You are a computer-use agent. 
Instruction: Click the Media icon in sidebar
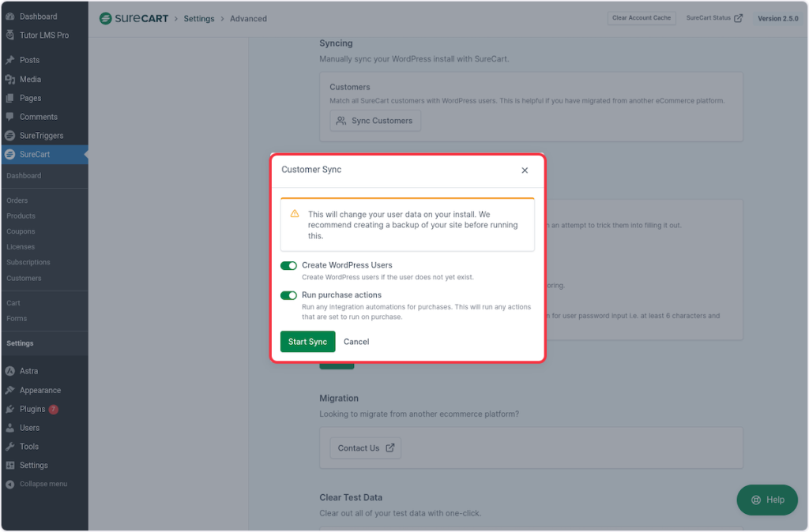point(10,79)
